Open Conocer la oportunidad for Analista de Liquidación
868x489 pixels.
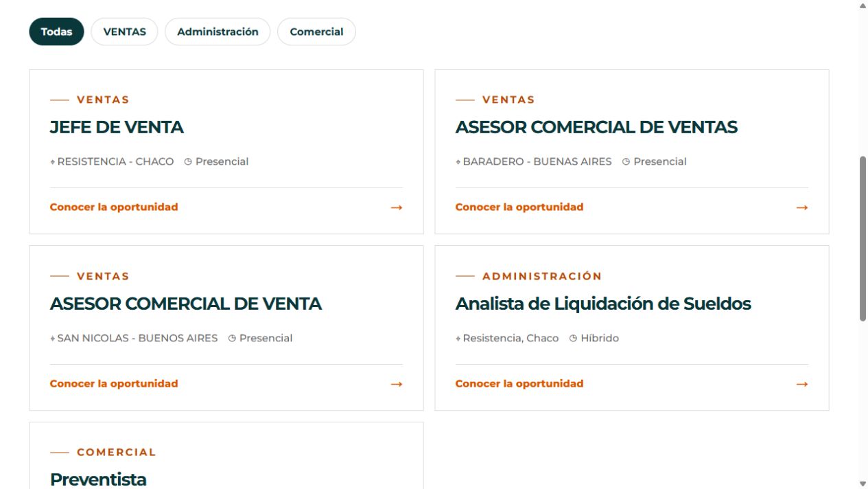point(519,383)
